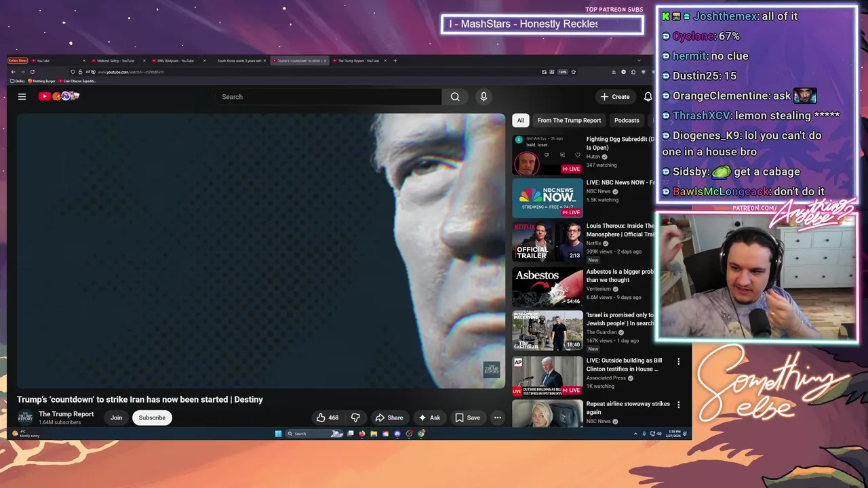Go to the YouTube home logo

59,96
